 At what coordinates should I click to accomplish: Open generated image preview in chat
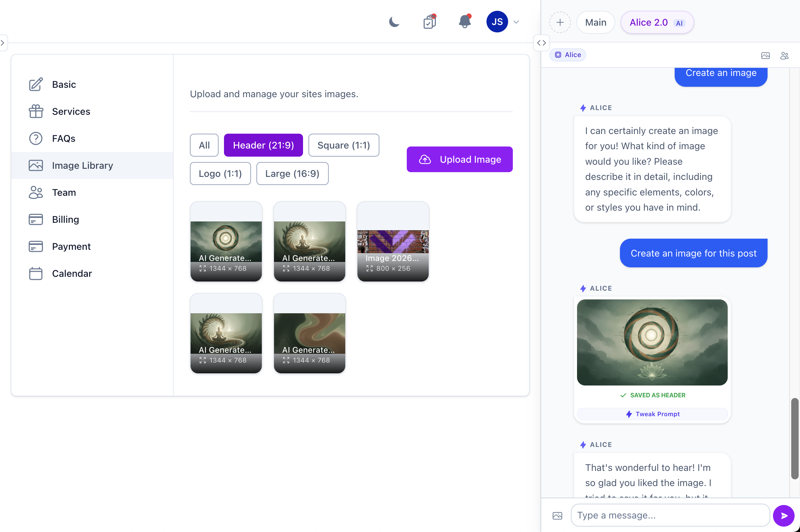tap(652, 342)
